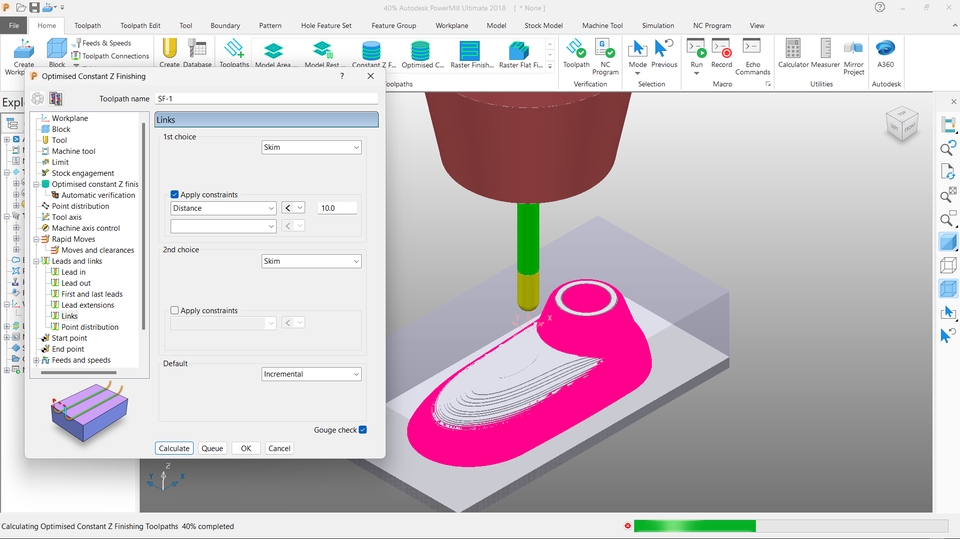Viewport: 960px width, 539px height.
Task: Click the view cube in the viewport
Action: point(902,123)
